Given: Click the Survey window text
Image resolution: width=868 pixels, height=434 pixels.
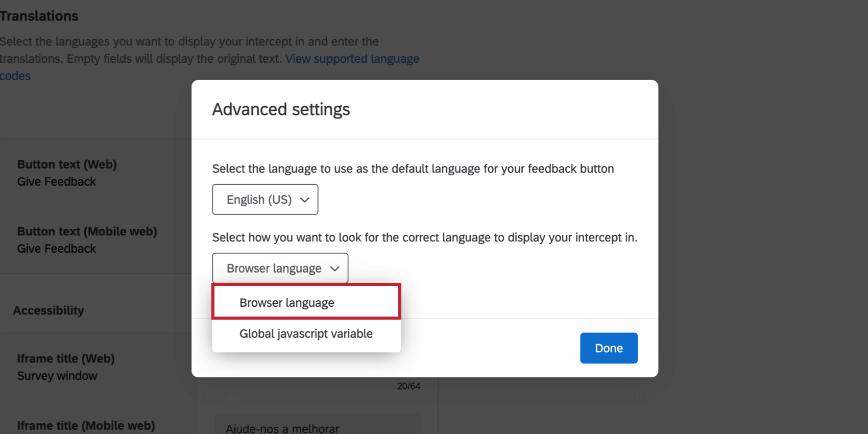Looking at the screenshot, I should pyautogui.click(x=57, y=376).
